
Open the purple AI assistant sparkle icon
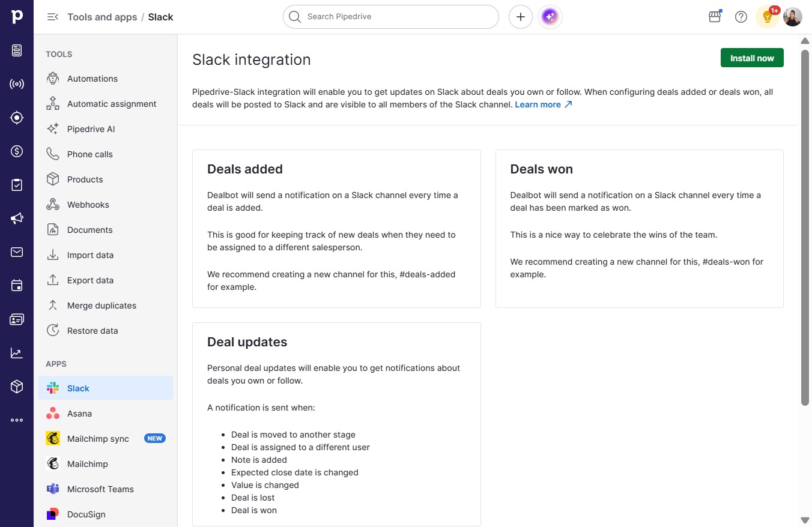(551, 17)
